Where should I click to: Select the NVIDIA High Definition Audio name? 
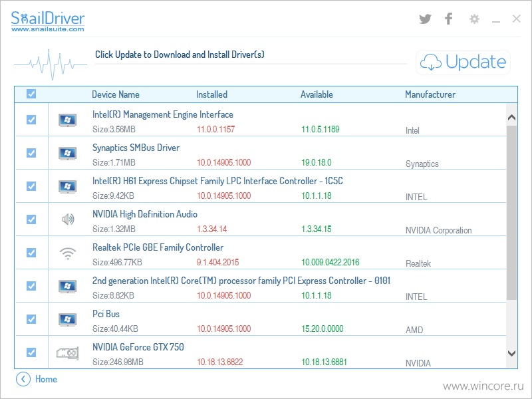pos(145,214)
